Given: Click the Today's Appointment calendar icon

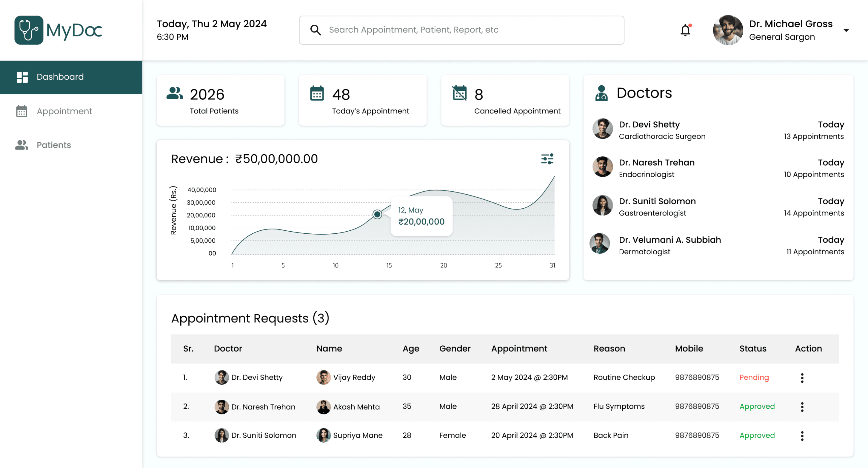Looking at the screenshot, I should (x=316, y=93).
